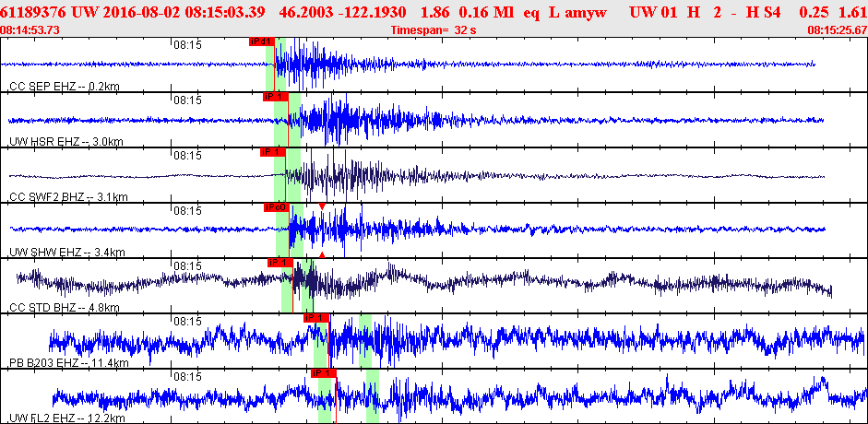The width and height of the screenshot is (868, 424).
Task: Click the Timespan 32 s label
Action: [433, 30]
